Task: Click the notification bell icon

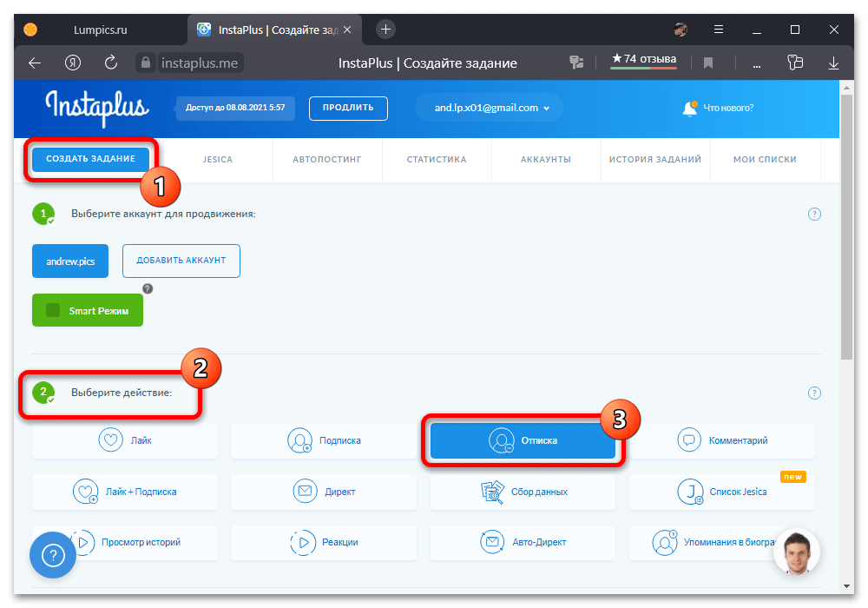Action: [x=690, y=109]
